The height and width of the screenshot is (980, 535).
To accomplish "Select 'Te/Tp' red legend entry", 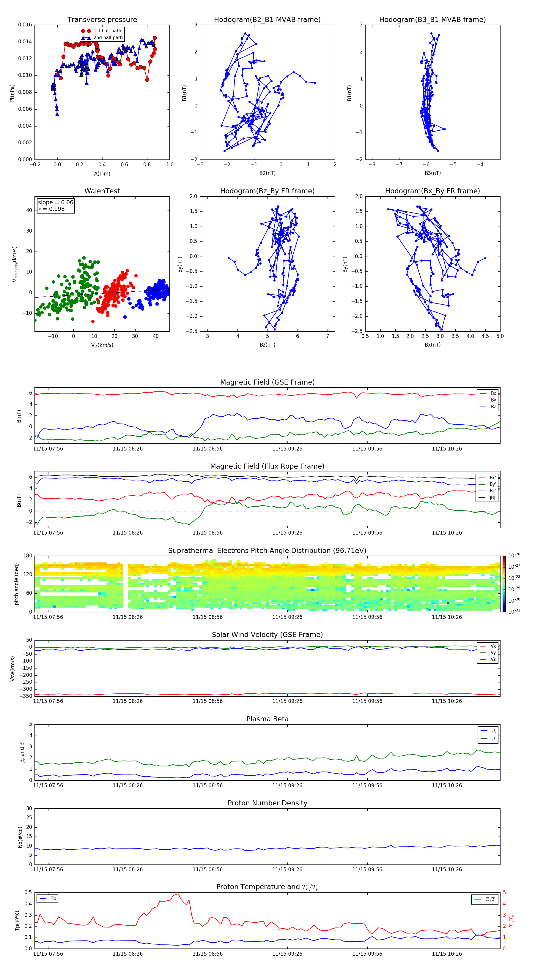I will pyautogui.click(x=485, y=899).
